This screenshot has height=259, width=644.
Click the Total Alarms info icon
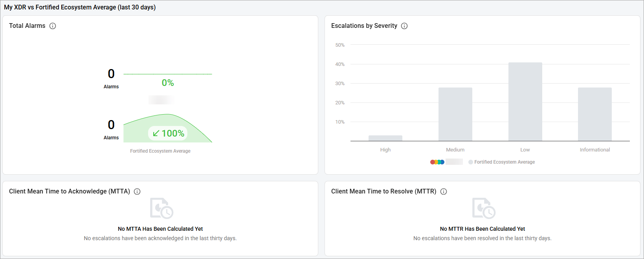(53, 26)
